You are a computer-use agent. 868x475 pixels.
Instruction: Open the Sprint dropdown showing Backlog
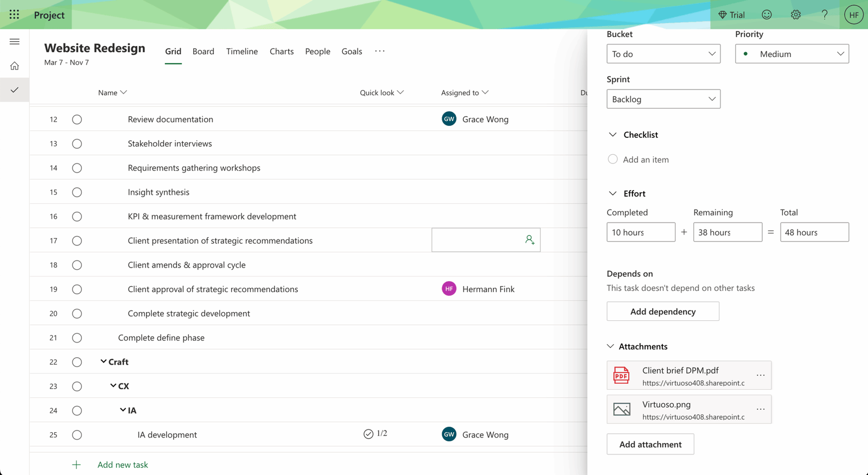click(x=663, y=99)
